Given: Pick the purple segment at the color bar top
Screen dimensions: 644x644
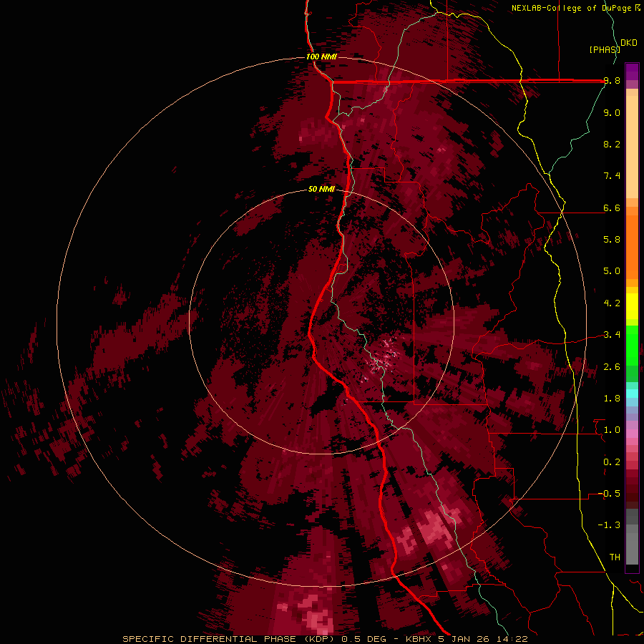Looking at the screenshot, I should (632, 72).
